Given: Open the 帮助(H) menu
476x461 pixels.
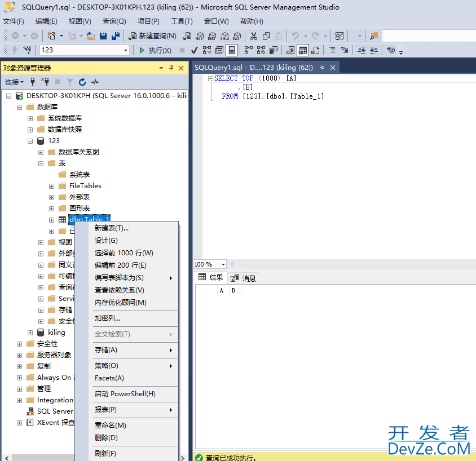Looking at the screenshot, I should click(252, 21).
